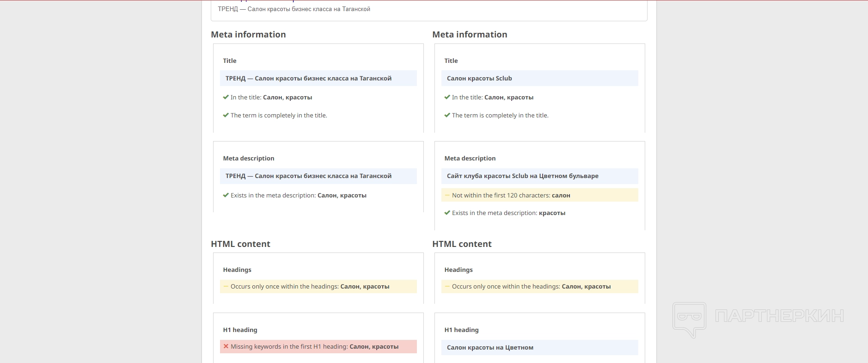Click the red X icon beside Missing keywords
Screen dimensions: 868x363
(226, 346)
